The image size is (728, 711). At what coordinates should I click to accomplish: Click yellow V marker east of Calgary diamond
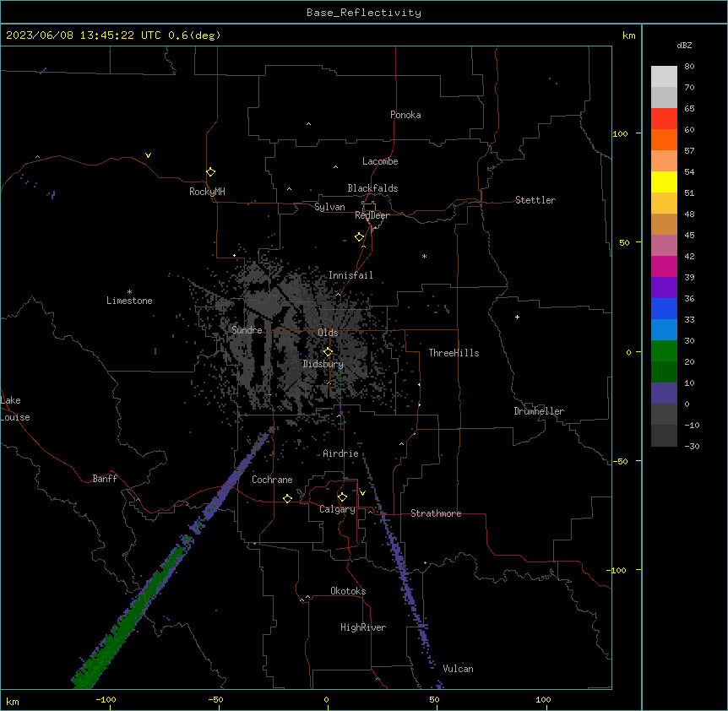point(362,493)
